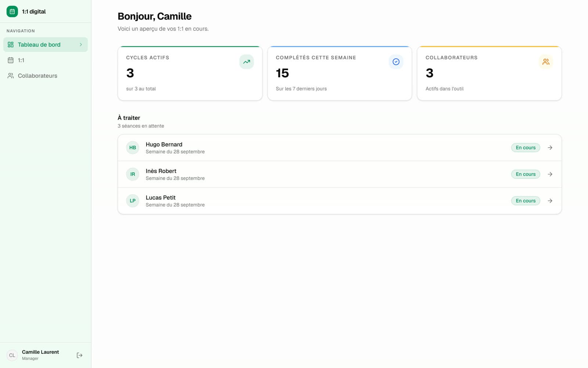This screenshot has width=588, height=368.
Task: Click the Bonjour, Camille heading
Action: 154,16
